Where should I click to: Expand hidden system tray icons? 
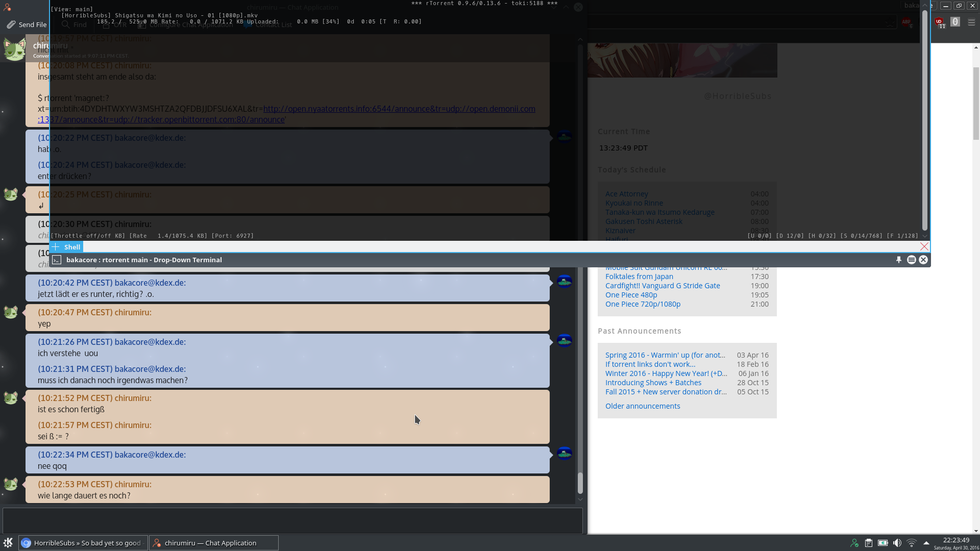coord(926,543)
